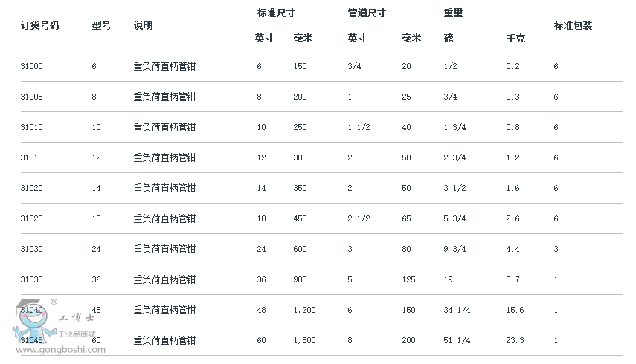Click the 型号 column header
Viewport: 636px width, 364px height.
pos(101,25)
